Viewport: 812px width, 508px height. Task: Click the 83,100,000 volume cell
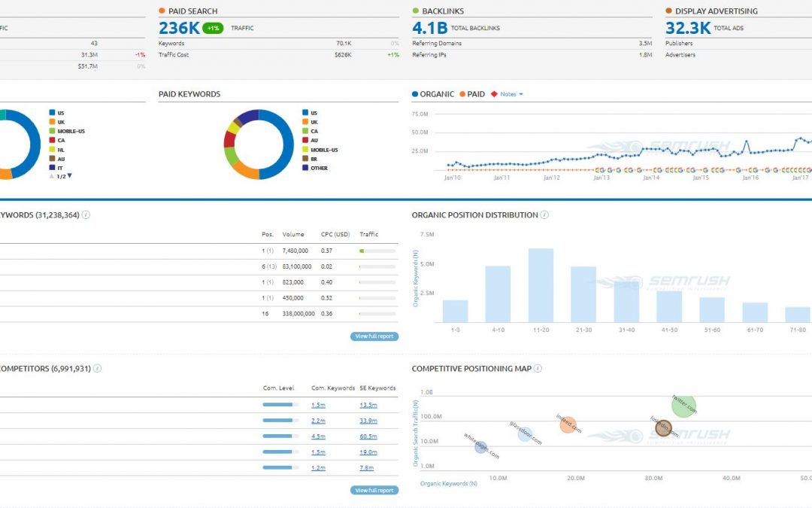297,266
